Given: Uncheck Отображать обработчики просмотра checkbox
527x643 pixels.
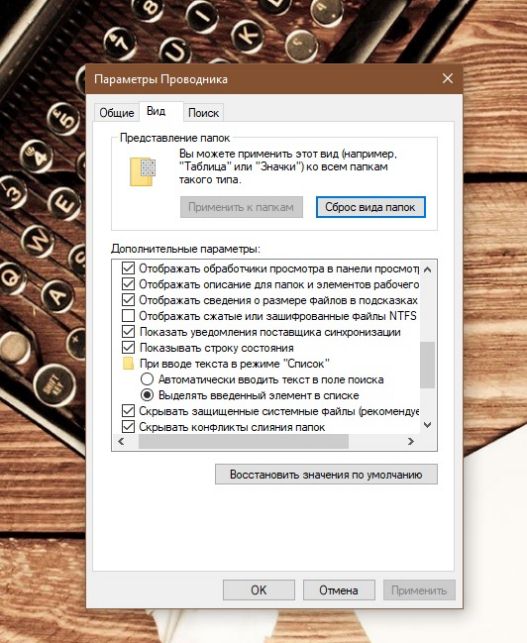Looking at the screenshot, I should click(x=128, y=269).
